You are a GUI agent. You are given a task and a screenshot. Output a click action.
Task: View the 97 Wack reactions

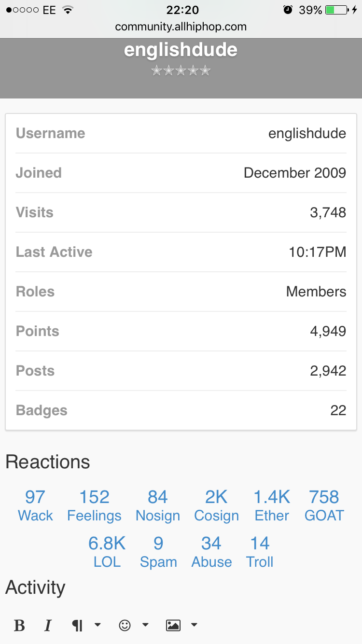[35, 506]
